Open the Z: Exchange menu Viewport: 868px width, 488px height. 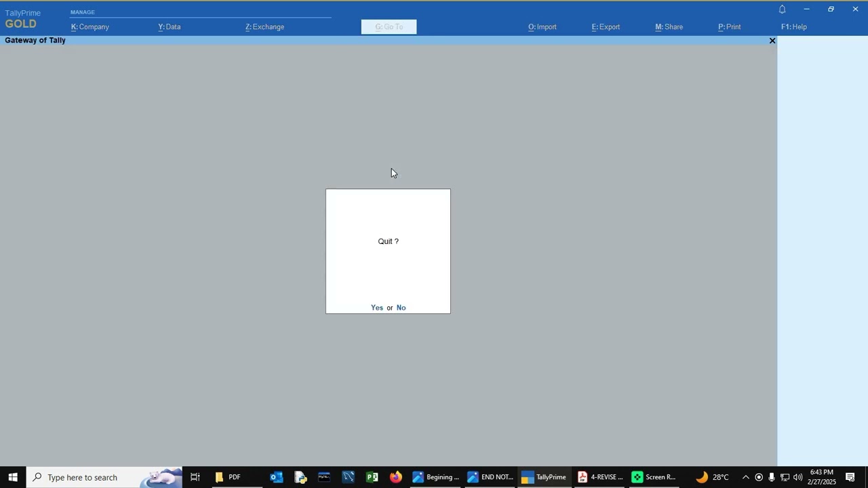coord(264,27)
